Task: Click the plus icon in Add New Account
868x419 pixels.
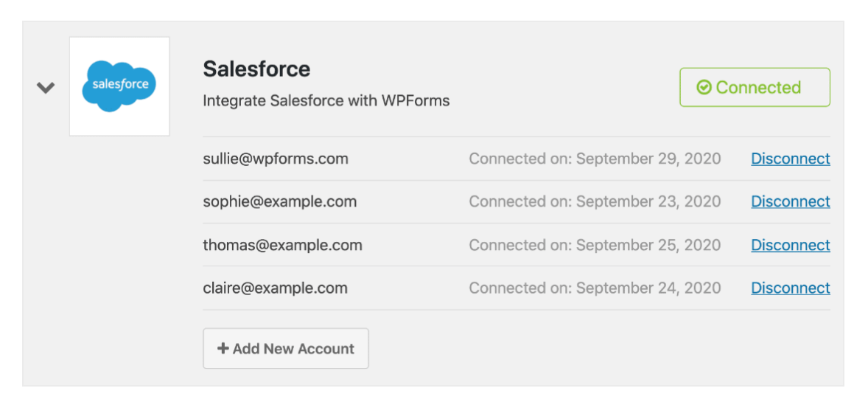Action: [223, 349]
